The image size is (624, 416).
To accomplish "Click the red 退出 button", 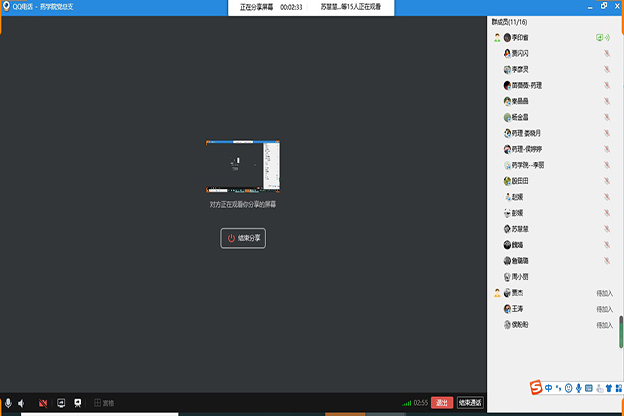I will pos(442,403).
